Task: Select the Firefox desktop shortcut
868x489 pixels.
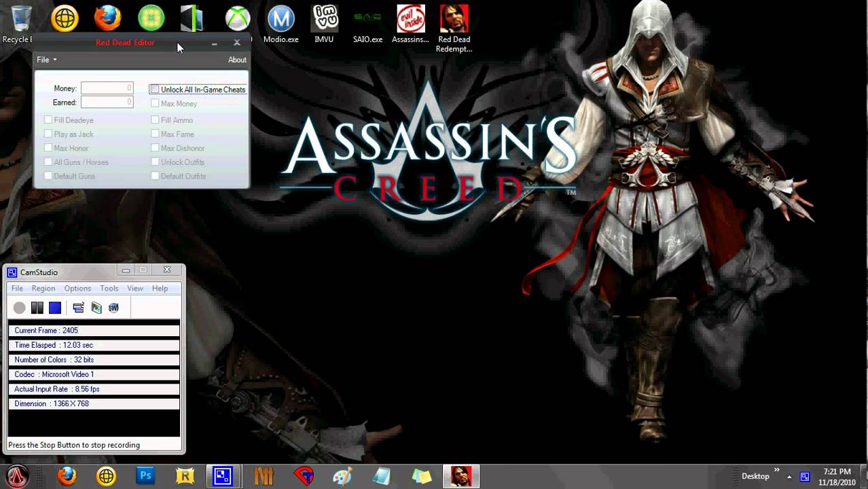Action: click(107, 19)
